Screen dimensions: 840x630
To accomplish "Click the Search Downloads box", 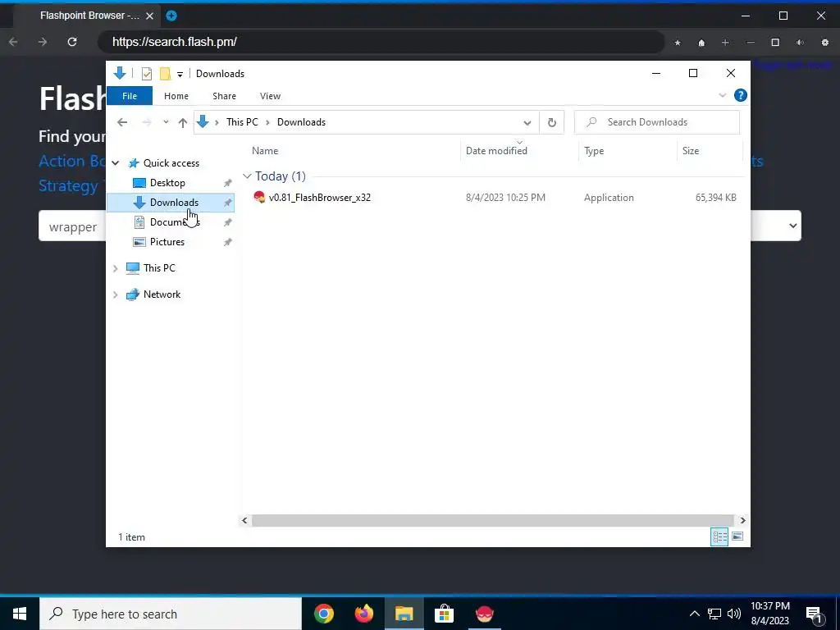I will pyautogui.click(x=657, y=122).
